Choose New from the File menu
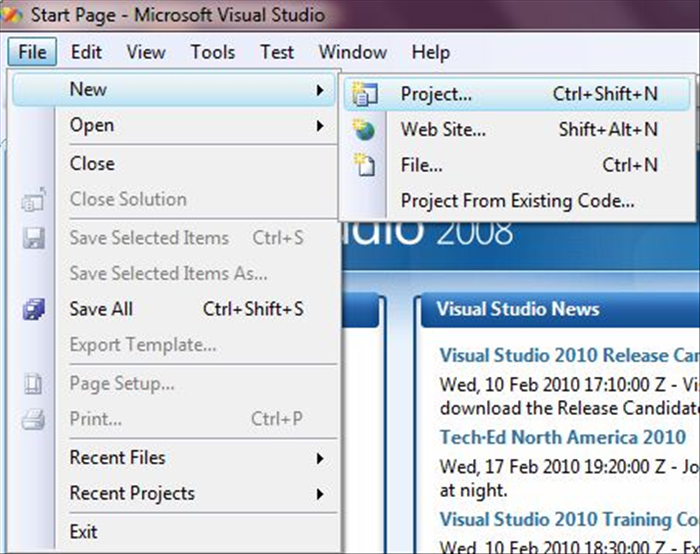 pos(174,90)
